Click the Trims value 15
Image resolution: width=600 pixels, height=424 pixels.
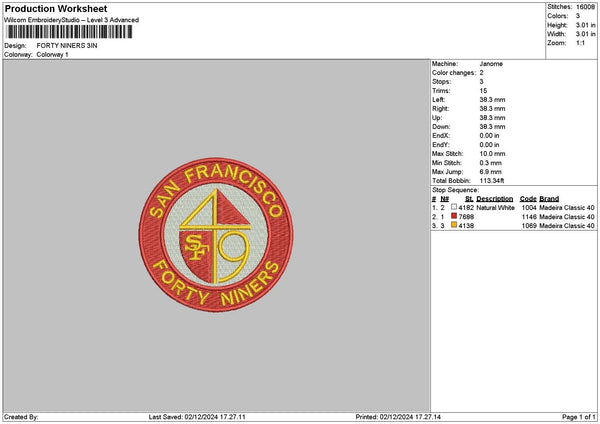(x=483, y=91)
